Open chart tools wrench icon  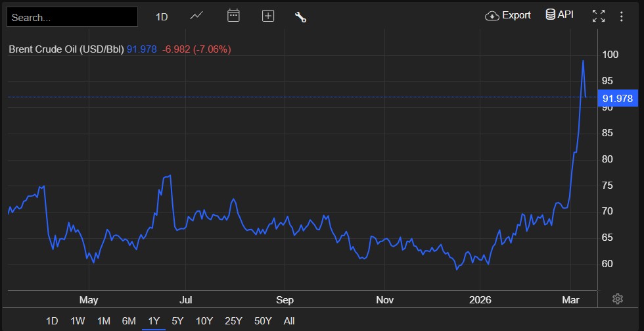(x=300, y=17)
